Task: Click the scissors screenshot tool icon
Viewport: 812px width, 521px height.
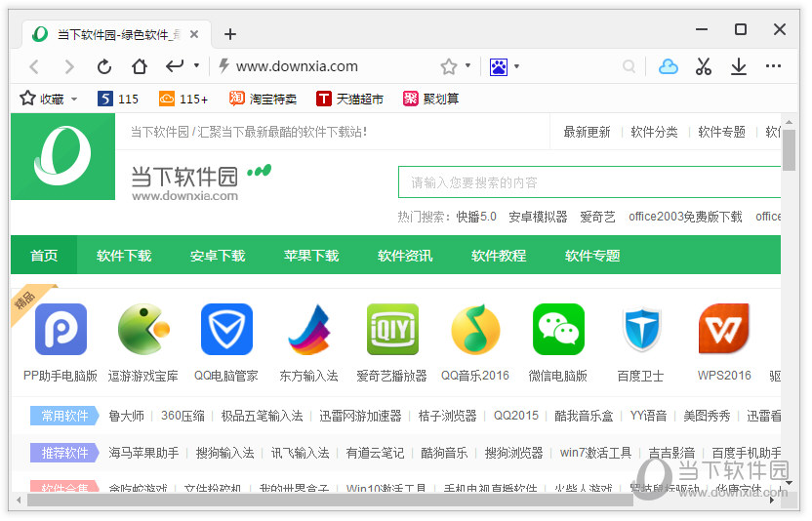Action: (x=704, y=66)
